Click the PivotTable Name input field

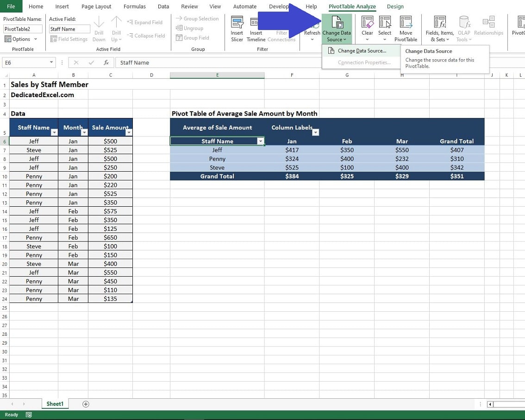(23, 29)
